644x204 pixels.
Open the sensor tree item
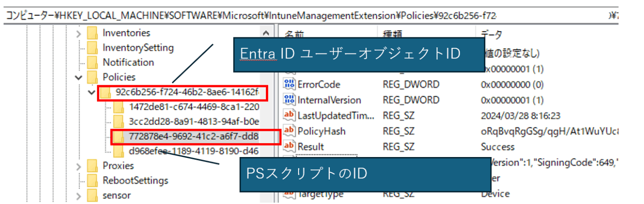click(117, 195)
